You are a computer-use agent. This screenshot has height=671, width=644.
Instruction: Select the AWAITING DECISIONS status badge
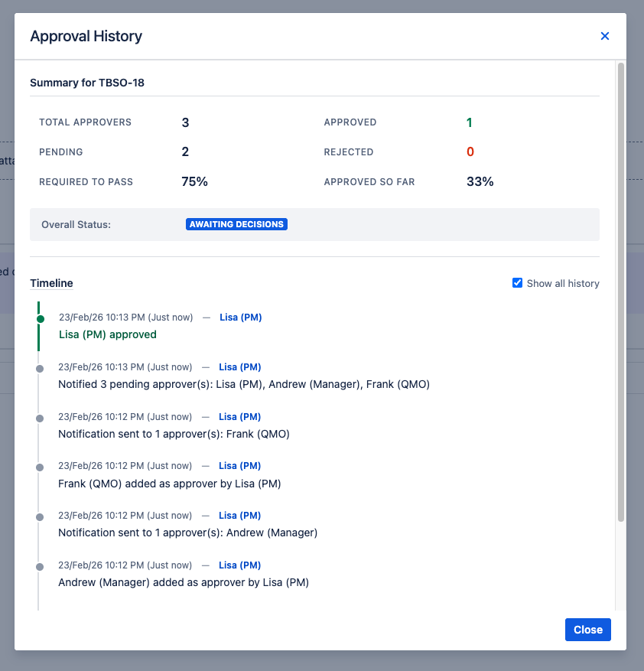click(x=236, y=224)
